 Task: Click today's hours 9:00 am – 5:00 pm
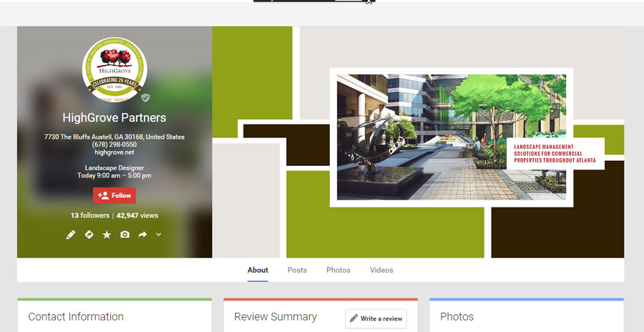pos(114,175)
